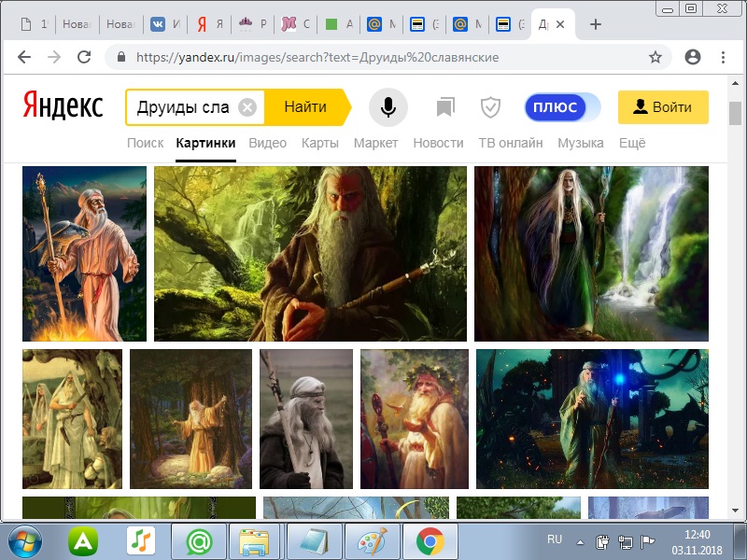
Task: Go back to the previous page
Action: (24, 57)
